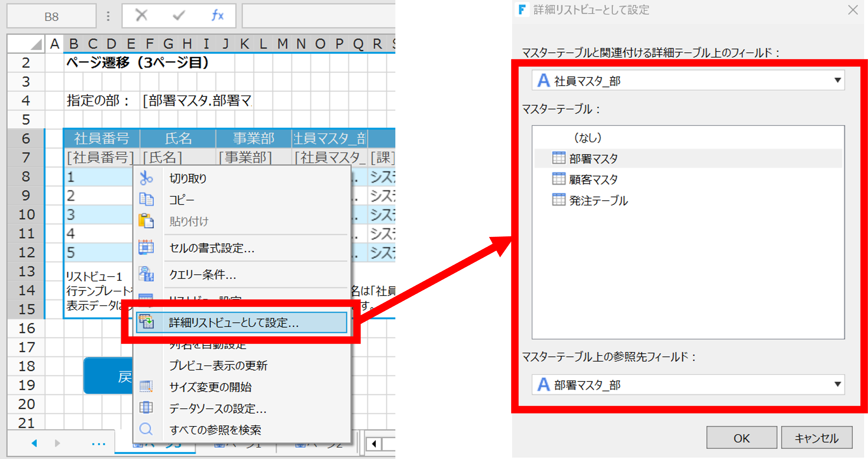Click the cut scissors icon in context menu

coord(146,178)
